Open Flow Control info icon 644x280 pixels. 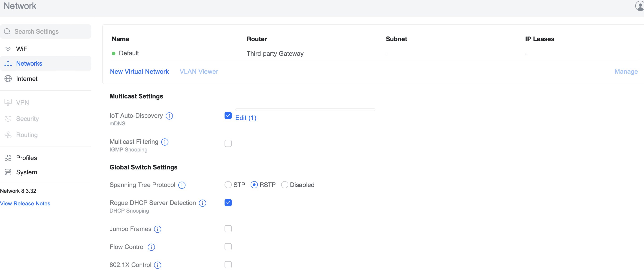pyautogui.click(x=151, y=247)
